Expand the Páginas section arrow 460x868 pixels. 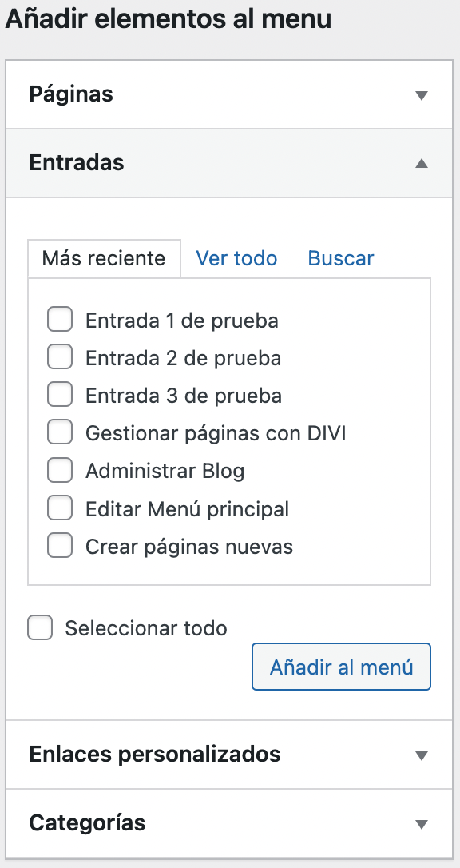(x=422, y=95)
